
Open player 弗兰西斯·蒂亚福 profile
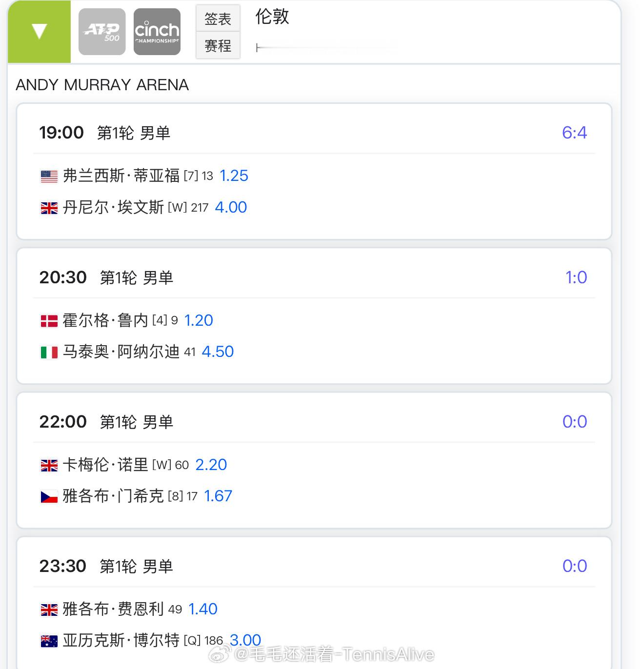click(121, 176)
